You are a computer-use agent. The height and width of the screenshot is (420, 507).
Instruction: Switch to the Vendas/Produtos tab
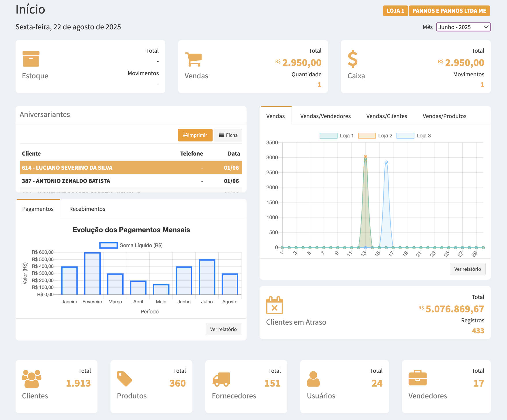[444, 116]
